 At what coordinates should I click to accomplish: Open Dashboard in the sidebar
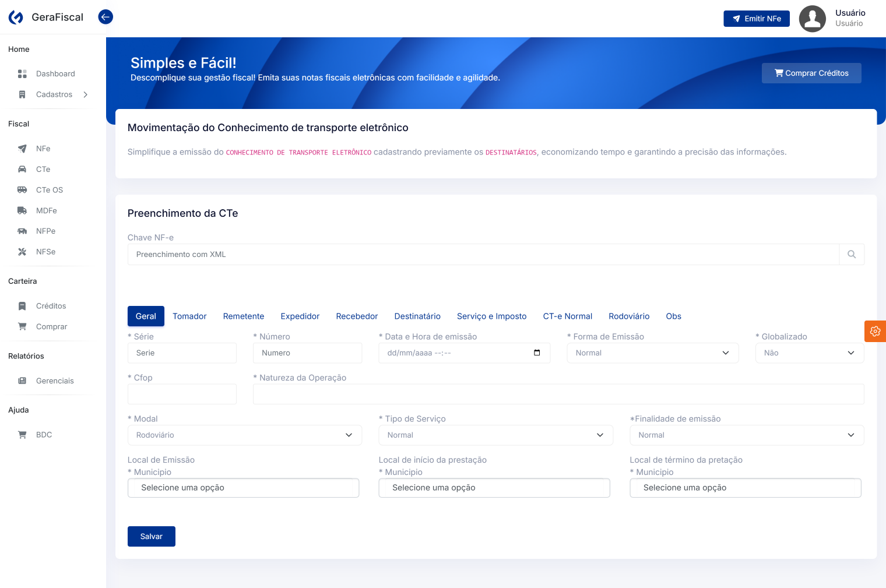tap(55, 74)
